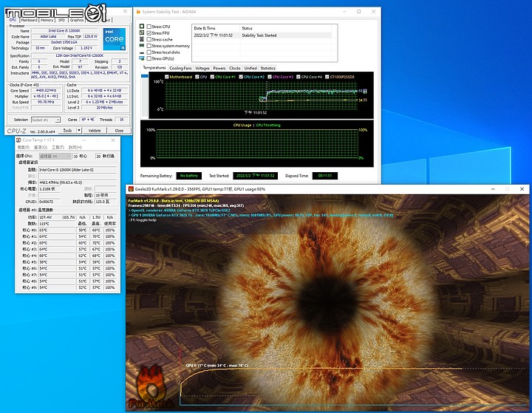The image size is (532, 413).
Task: Select the CPU tab in CPU-Z
Action: (x=13, y=20)
